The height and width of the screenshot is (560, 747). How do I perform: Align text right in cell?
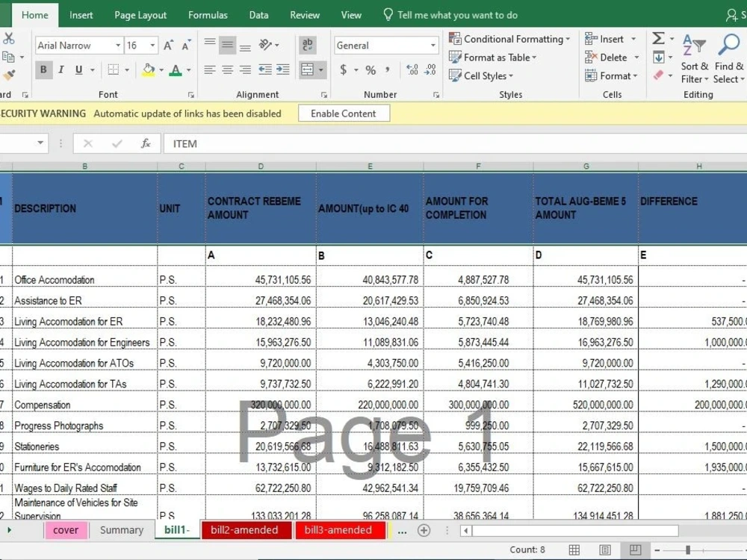coord(245,70)
